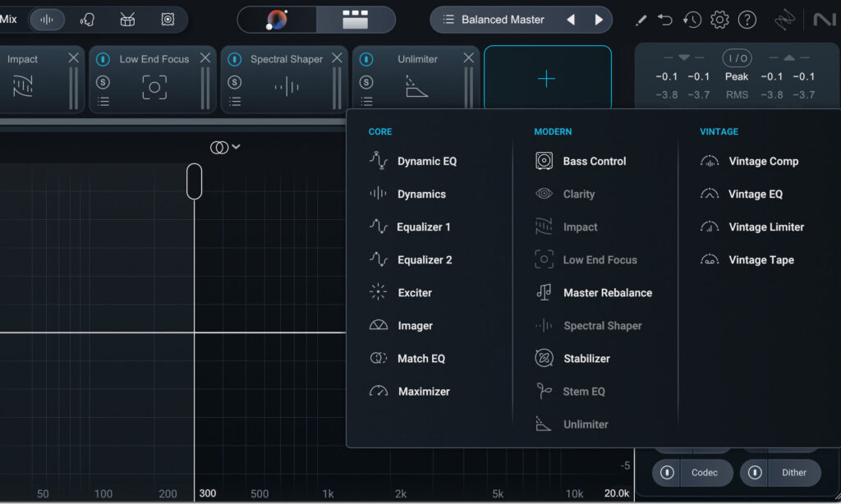The width and height of the screenshot is (841, 504).
Task: Open the history clock icon
Action: click(692, 21)
